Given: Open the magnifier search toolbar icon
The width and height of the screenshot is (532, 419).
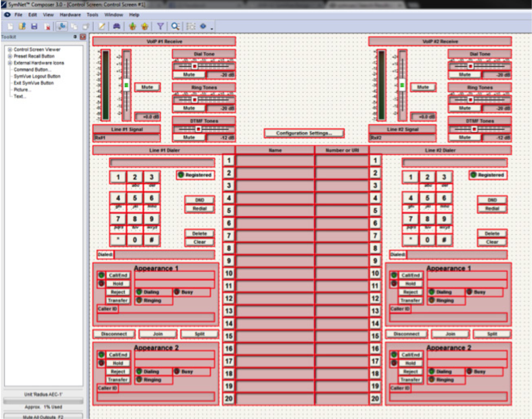Looking at the screenshot, I should click(174, 26).
